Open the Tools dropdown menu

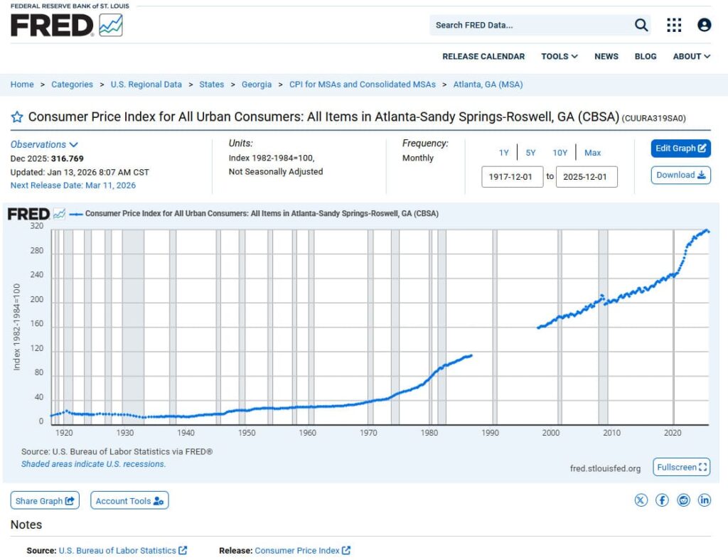pyautogui.click(x=559, y=56)
